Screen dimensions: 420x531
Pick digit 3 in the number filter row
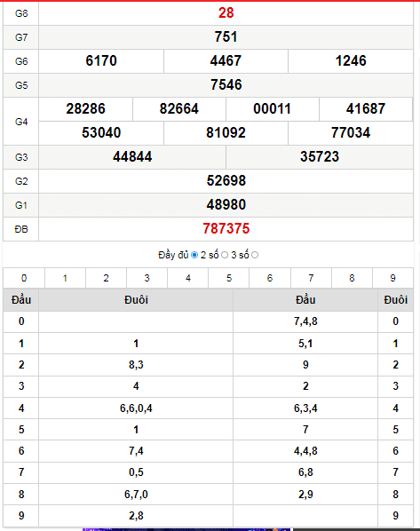tap(147, 278)
